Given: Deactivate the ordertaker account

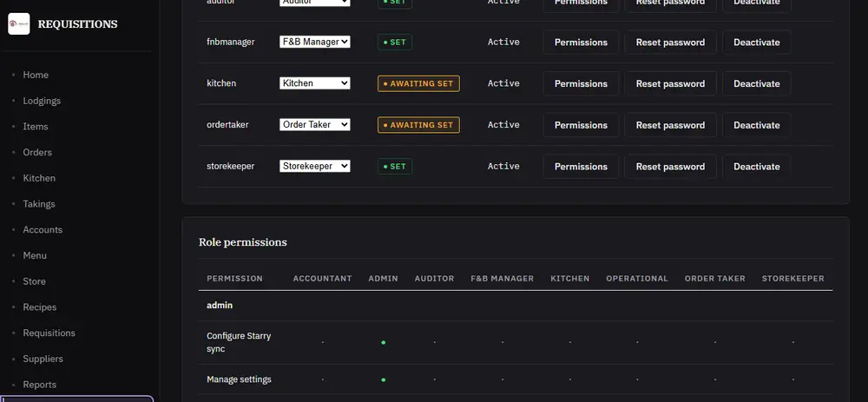Looking at the screenshot, I should pos(757,125).
